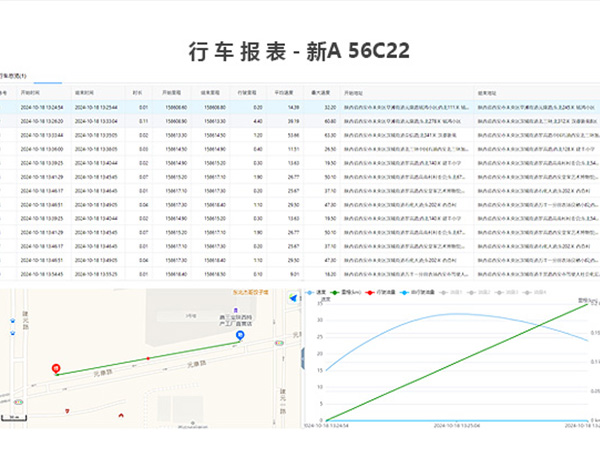This screenshot has height=452, width=600.
Task: Click the 最大速度 column header
Action: pos(320,93)
